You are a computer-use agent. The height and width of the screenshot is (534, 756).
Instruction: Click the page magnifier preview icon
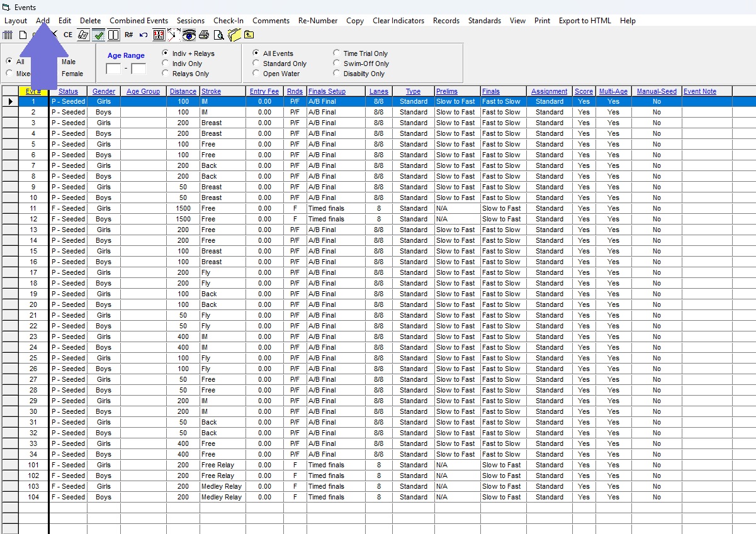(x=219, y=35)
